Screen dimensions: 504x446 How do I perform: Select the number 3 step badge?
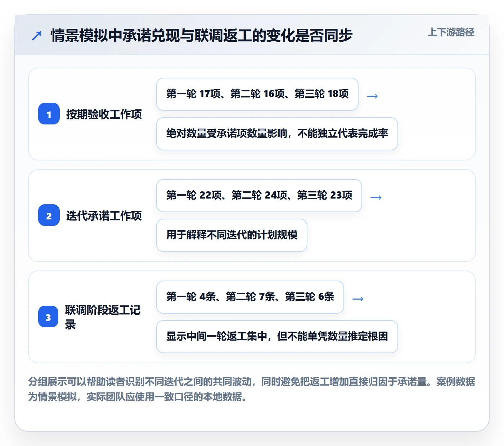tap(48, 317)
